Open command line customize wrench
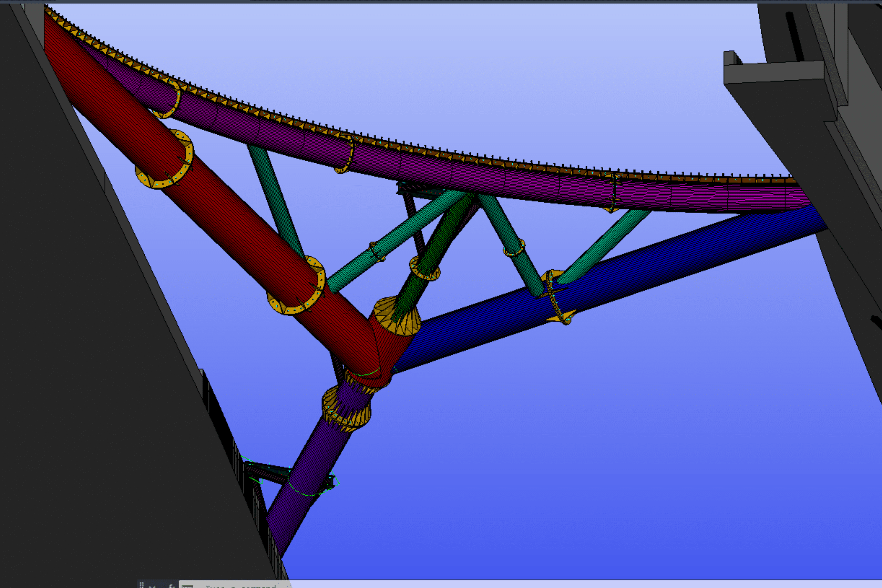Screen dimensions: 882x588 [x=171, y=586]
